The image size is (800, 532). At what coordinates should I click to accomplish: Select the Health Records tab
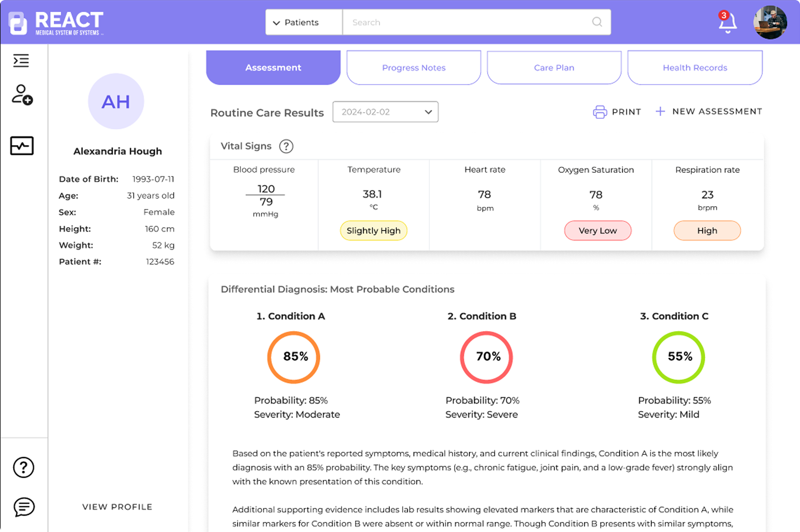click(x=695, y=68)
